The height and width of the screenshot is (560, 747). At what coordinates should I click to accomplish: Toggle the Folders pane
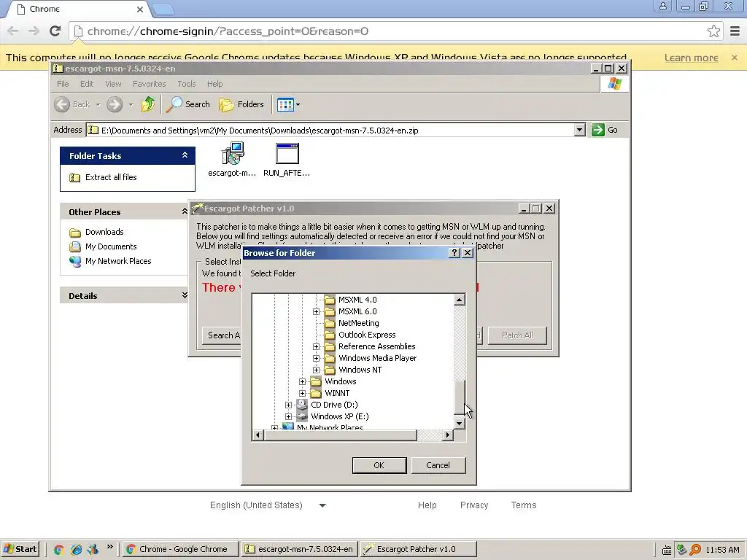tap(241, 104)
